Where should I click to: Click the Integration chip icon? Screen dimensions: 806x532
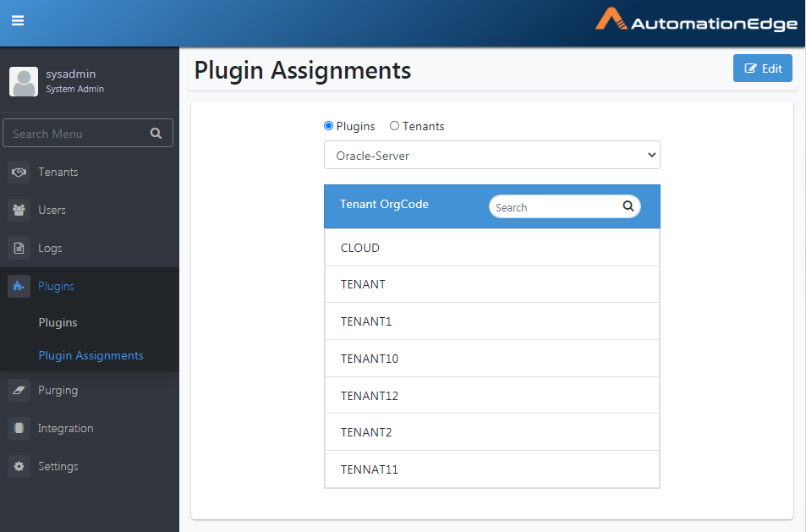tap(19, 428)
